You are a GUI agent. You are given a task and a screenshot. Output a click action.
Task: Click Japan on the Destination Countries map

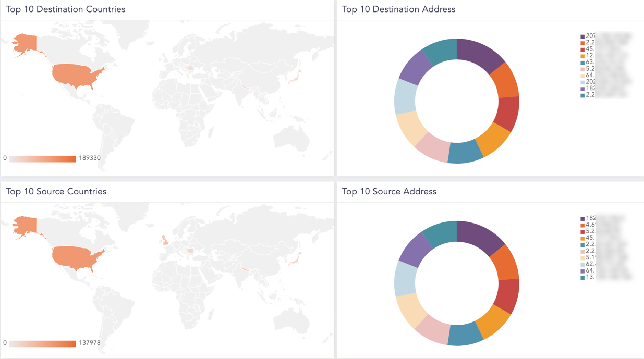pos(296,77)
